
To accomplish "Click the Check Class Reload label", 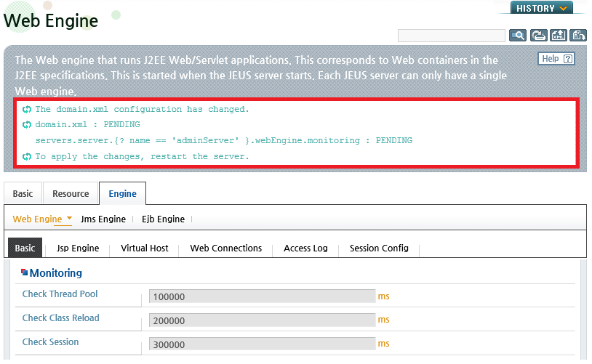I will [61, 318].
